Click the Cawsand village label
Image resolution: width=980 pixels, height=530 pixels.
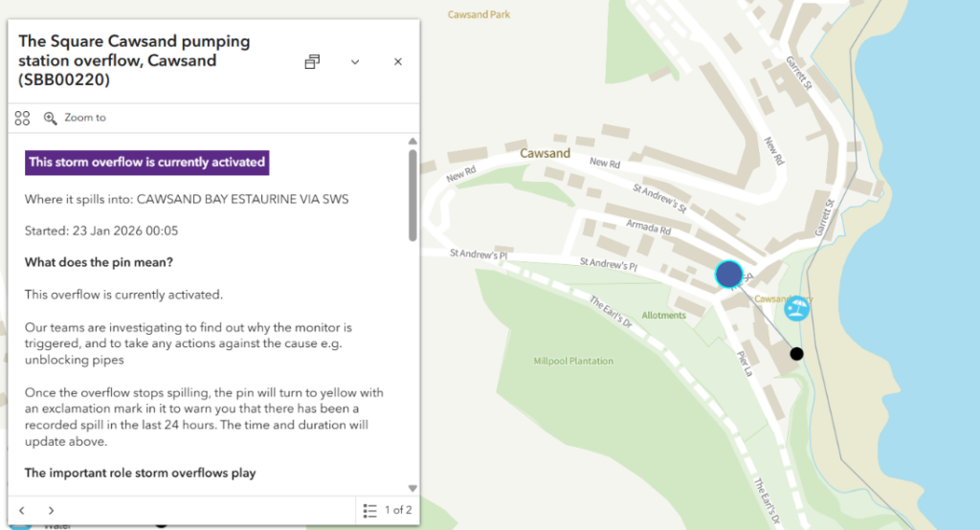[x=545, y=153]
